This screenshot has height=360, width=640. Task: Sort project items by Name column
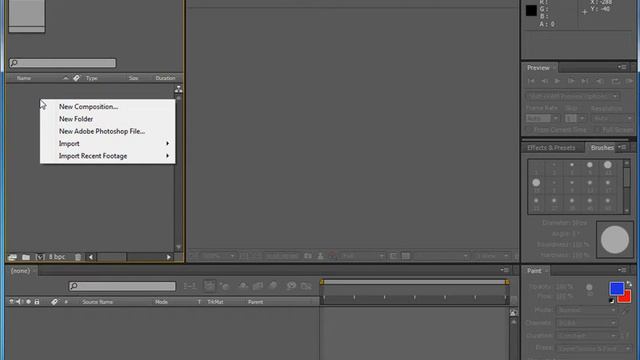24,78
